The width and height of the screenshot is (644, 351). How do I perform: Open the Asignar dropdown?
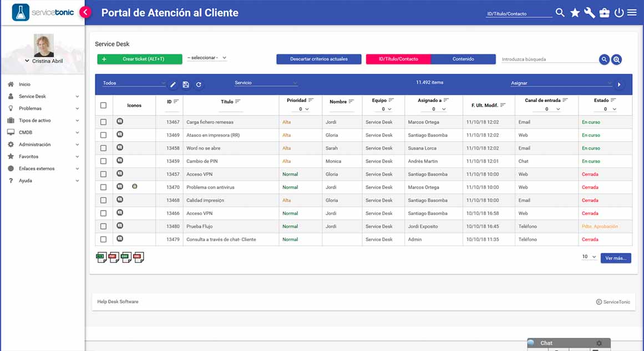pyautogui.click(x=561, y=83)
